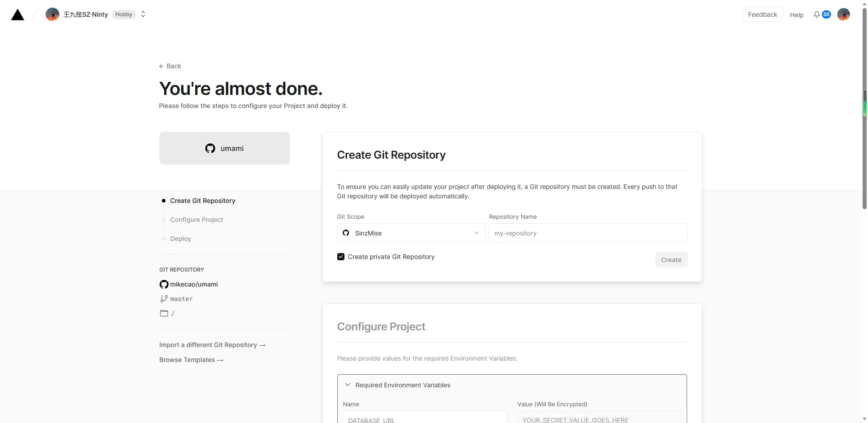
Task: Click the Vercel triangle logo
Action: [x=18, y=14]
